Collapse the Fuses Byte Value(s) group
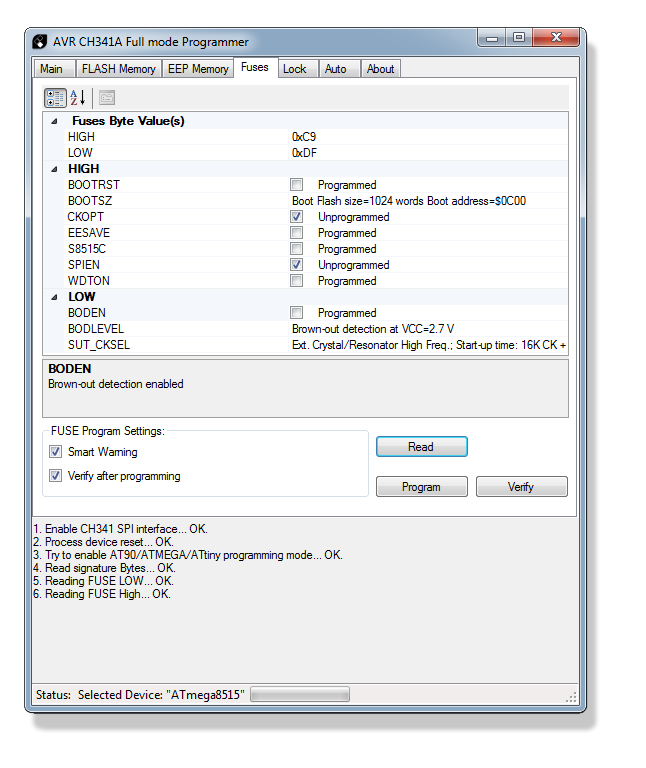This screenshot has width=646, height=768. (54, 121)
